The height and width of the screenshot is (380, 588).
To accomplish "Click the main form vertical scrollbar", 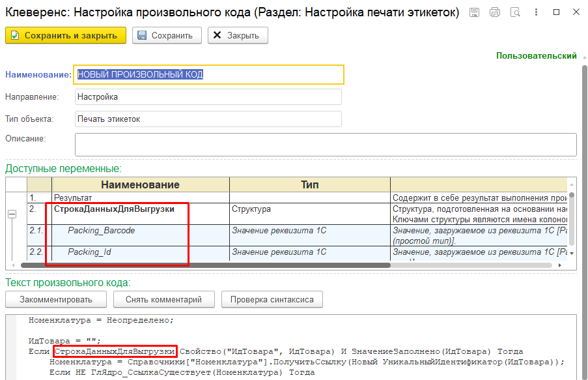I will [584, 222].
